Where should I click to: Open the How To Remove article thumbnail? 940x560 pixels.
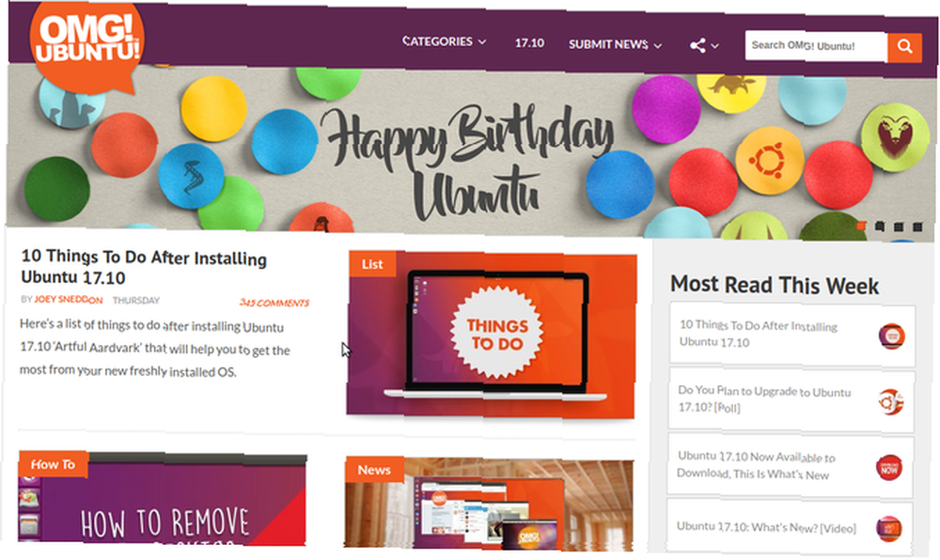point(162,498)
